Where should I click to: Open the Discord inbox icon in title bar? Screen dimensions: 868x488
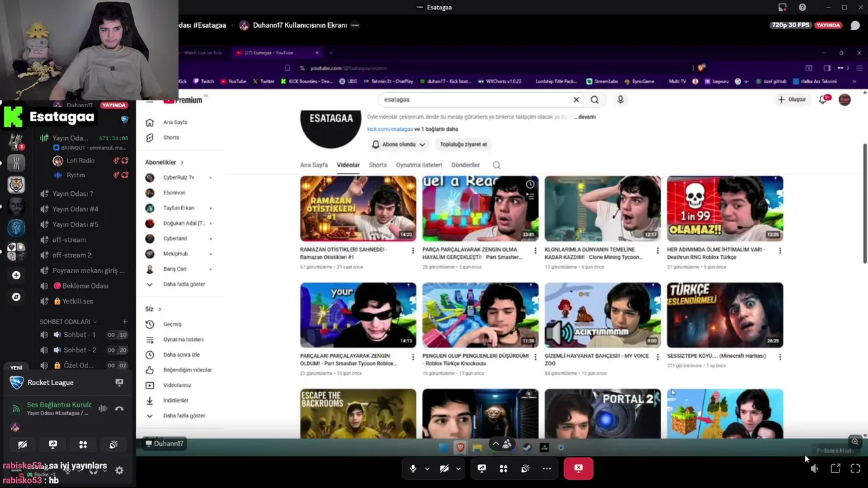pyautogui.click(x=782, y=7)
